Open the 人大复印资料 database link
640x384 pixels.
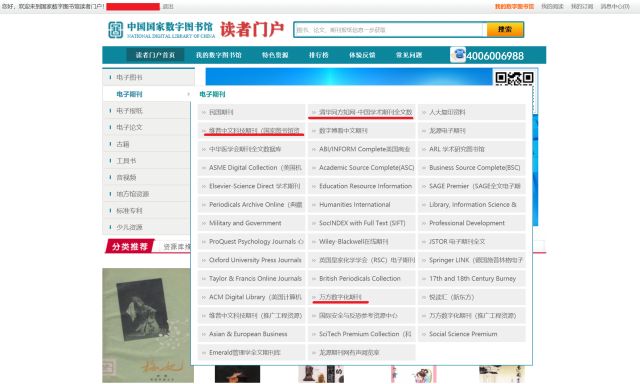[447, 112]
